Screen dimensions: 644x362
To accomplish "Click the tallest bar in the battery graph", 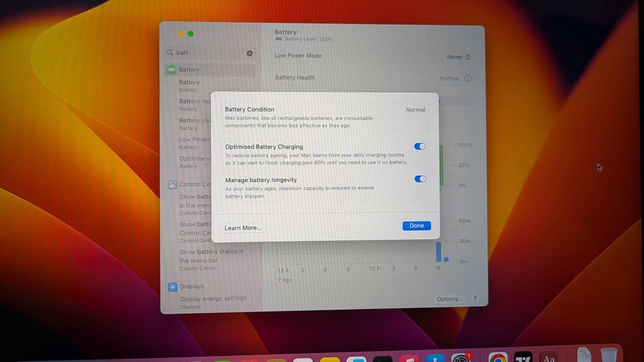I will [437, 250].
